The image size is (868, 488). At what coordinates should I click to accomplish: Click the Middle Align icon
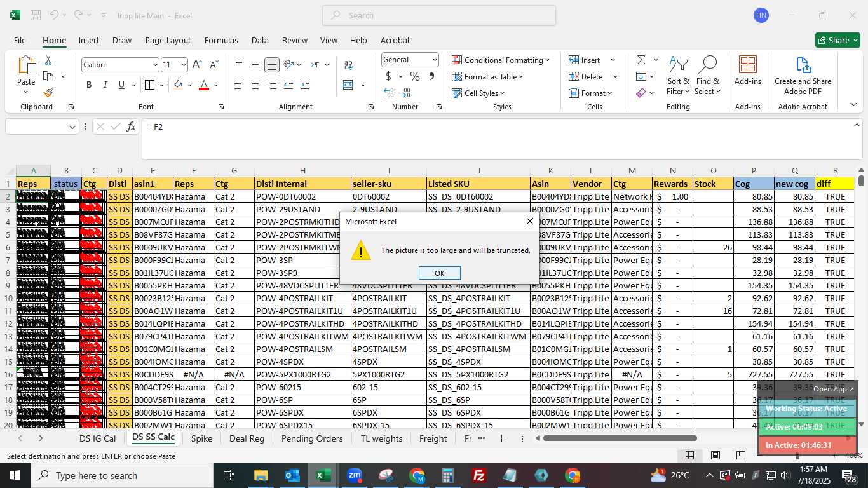(x=255, y=64)
